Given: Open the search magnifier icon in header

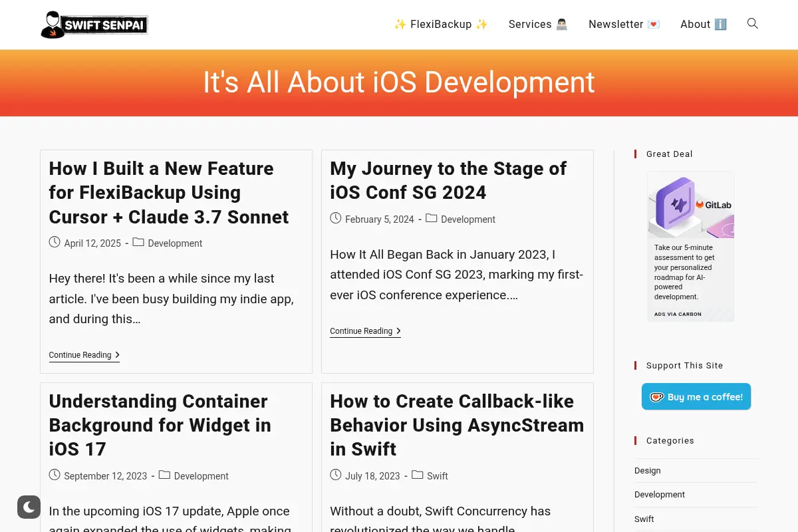Looking at the screenshot, I should (x=752, y=24).
